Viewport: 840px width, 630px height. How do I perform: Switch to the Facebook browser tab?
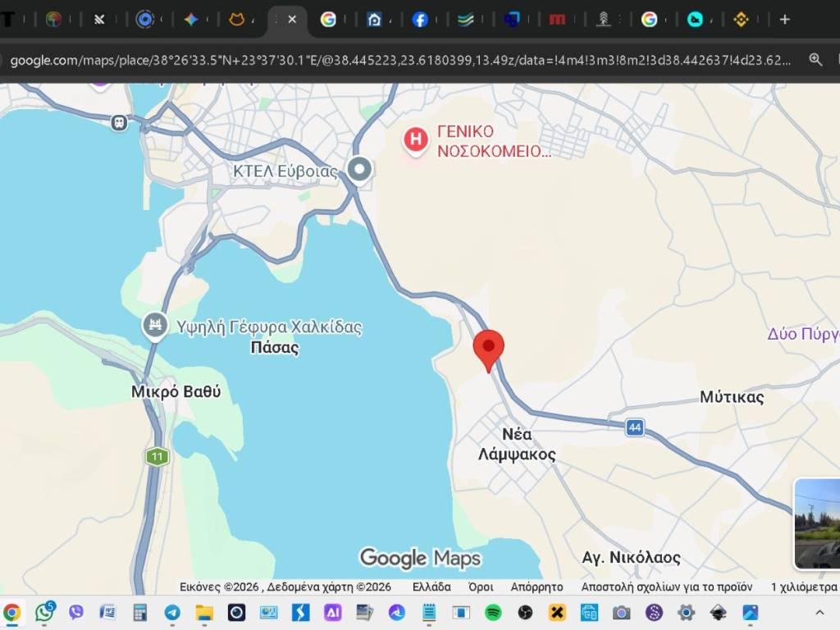point(420,20)
